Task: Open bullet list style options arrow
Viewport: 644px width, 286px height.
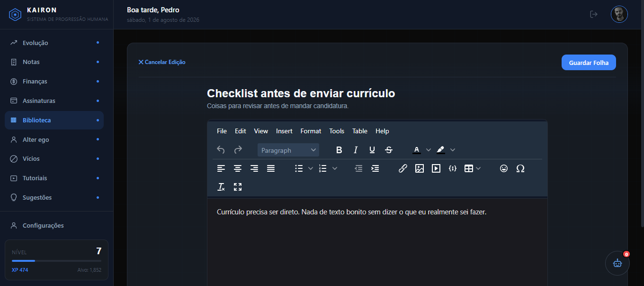Action: pos(311,168)
